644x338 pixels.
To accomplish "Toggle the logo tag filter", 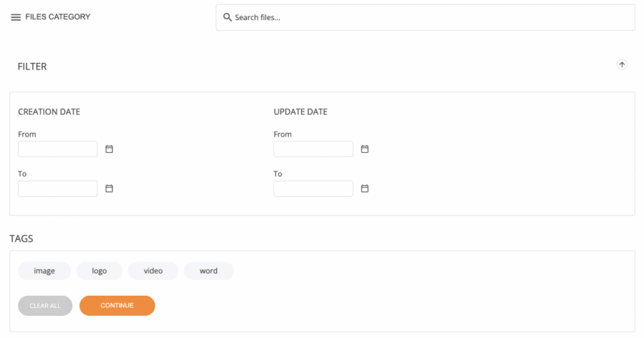I will point(99,271).
